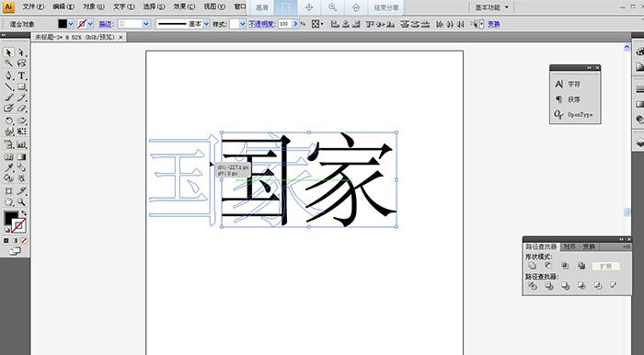Open fill color dropdown in control bar
This screenshot has height=355, width=644.
(x=71, y=24)
